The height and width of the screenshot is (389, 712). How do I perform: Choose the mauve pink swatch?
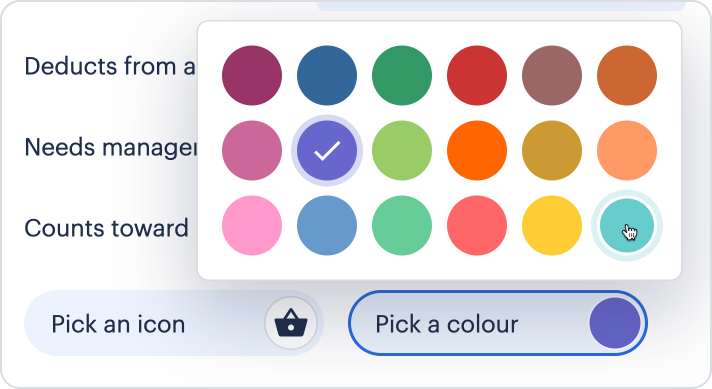click(x=252, y=150)
